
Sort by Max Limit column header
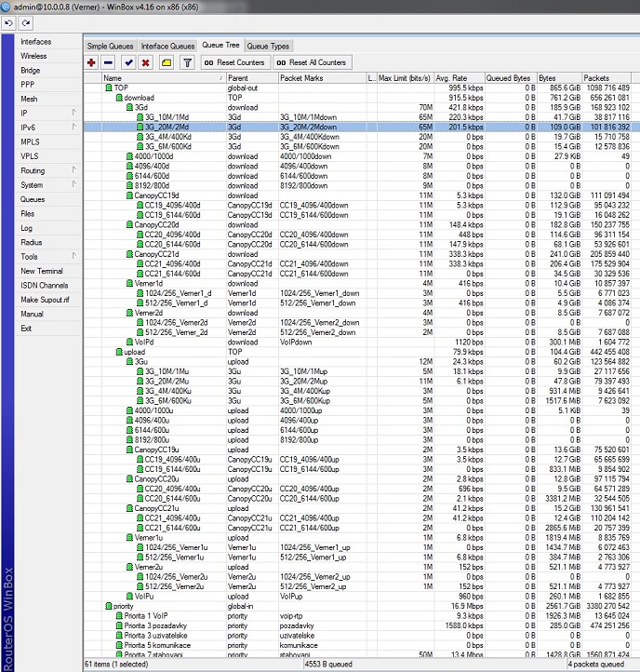point(406,78)
